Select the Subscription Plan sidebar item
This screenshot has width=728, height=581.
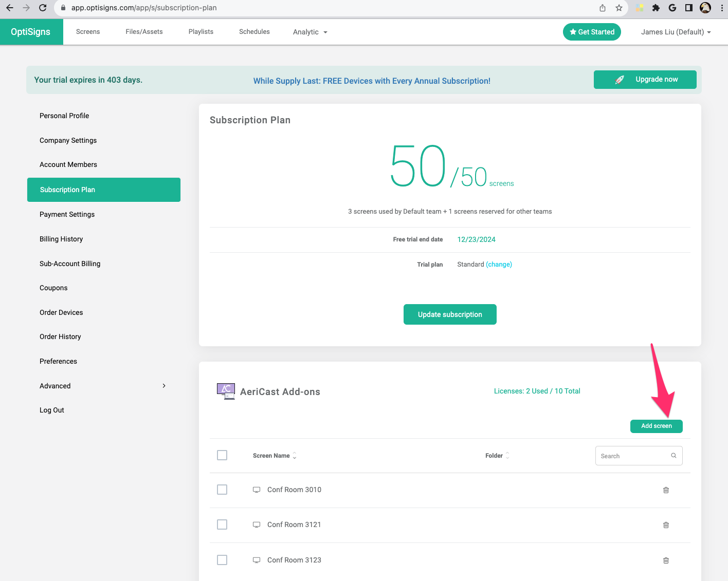tap(104, 190)
